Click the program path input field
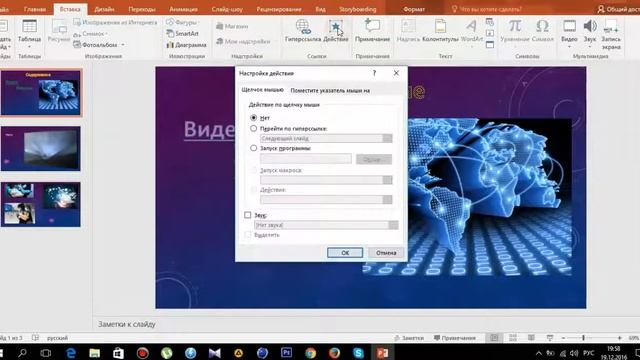This screenshot has width=640, height=360. click(x=306, y=159)
